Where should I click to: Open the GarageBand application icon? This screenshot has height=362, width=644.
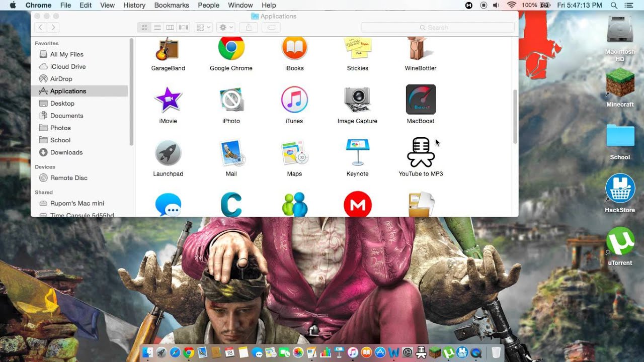(x=168, y=49)
